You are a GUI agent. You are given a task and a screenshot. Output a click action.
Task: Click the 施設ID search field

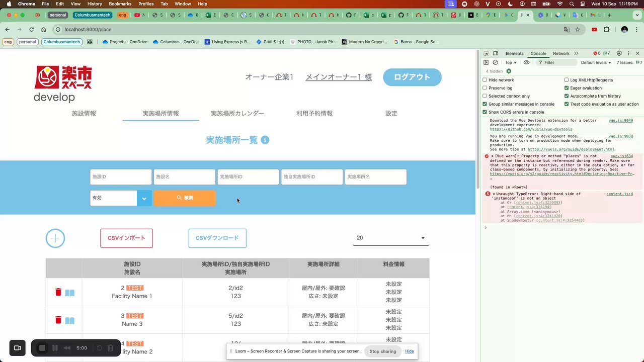[121, 177]
